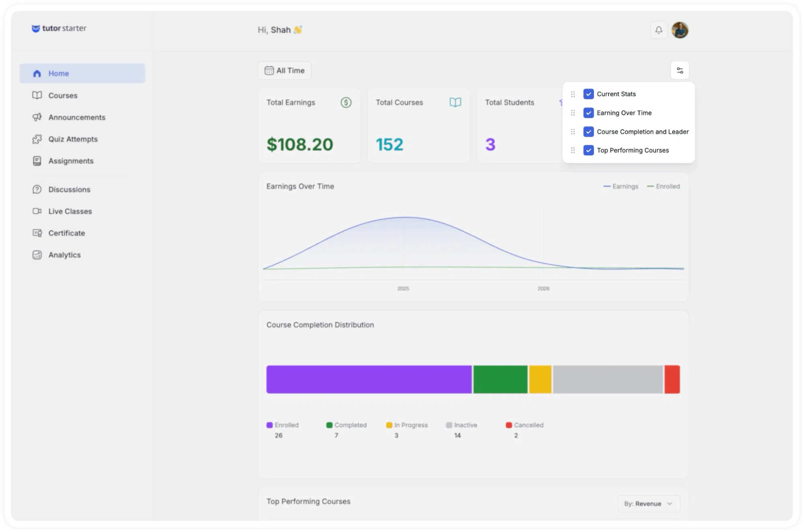Open Quiz Attempts in the sidebar
Image resolution: width=804 pixels, height=532 pixels.
pyautogui.click(x=82, y=139)
